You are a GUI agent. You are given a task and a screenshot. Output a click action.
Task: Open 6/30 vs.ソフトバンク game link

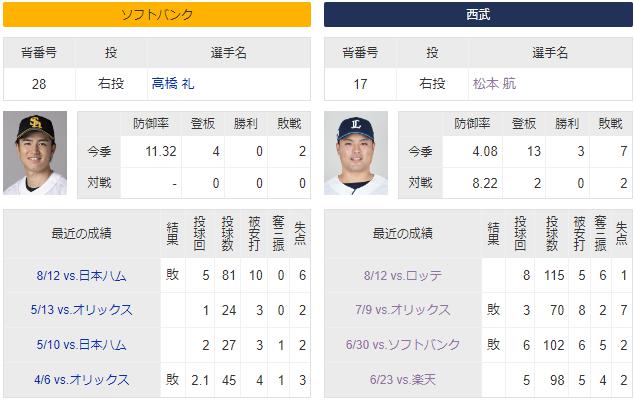[x=403, y=345]
